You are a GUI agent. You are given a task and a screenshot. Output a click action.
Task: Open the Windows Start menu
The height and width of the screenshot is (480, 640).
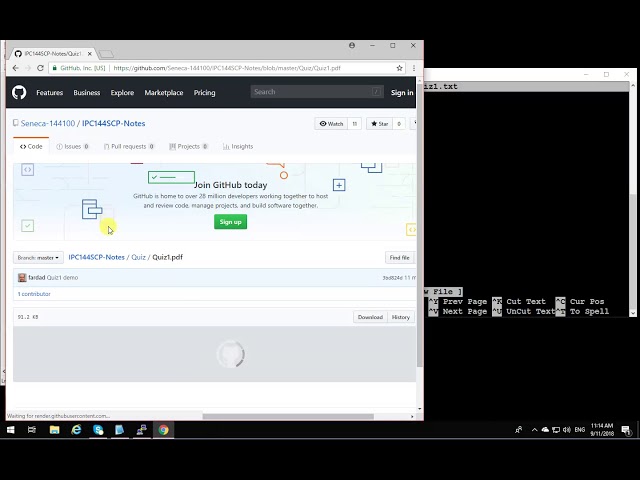point(11,430)
